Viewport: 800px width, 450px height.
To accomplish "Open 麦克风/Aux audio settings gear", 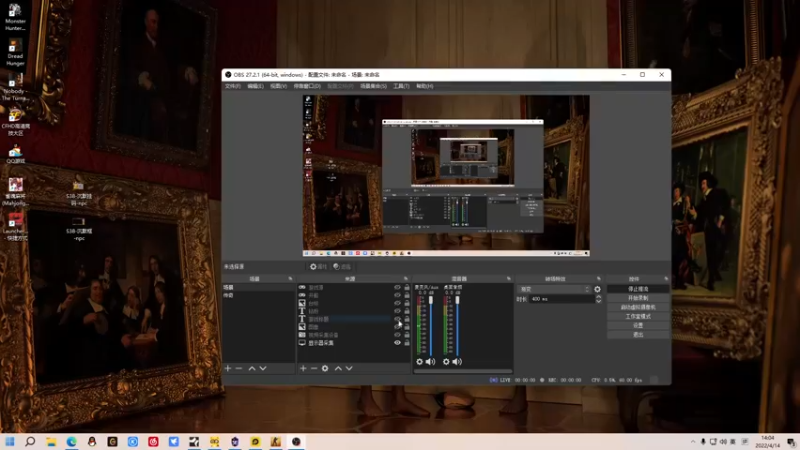I will [x=419, y=362].
